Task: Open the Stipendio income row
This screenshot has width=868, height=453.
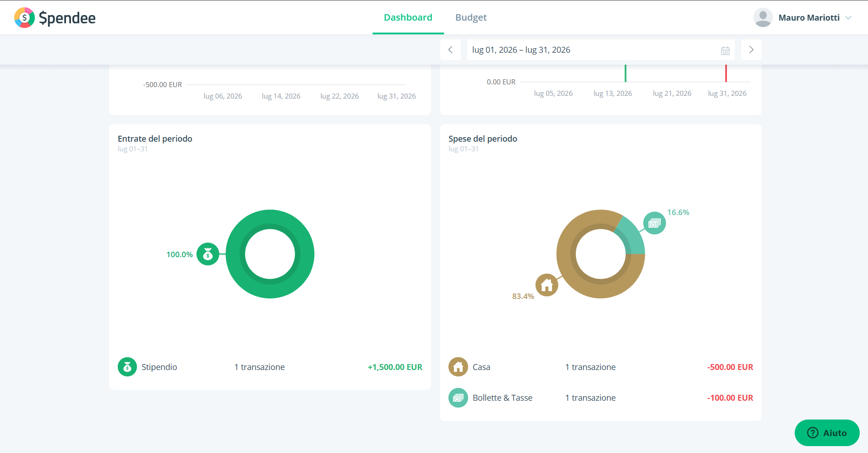Action: click(x=270, y=367)
